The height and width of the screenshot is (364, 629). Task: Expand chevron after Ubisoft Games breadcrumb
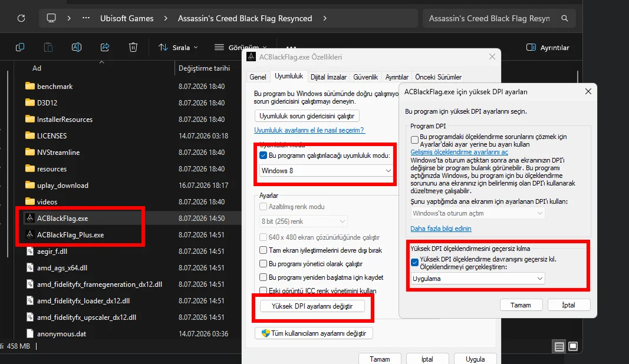click(166, 18)
